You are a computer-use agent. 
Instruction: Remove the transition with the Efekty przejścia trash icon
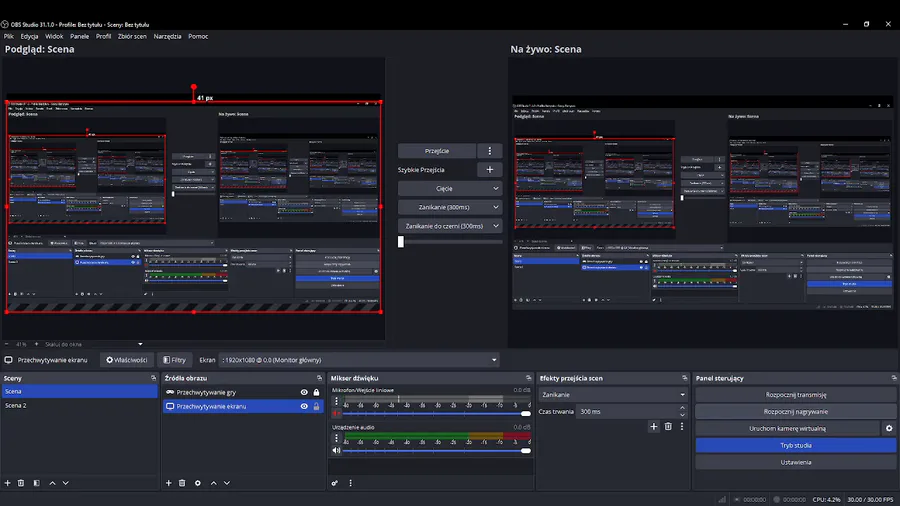[x=668, y=426]
